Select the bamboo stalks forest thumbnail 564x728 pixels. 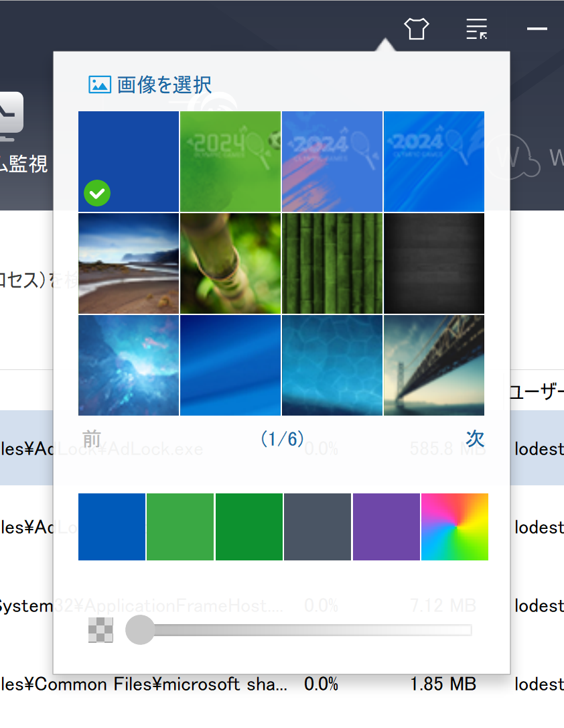tap(332, 263)
